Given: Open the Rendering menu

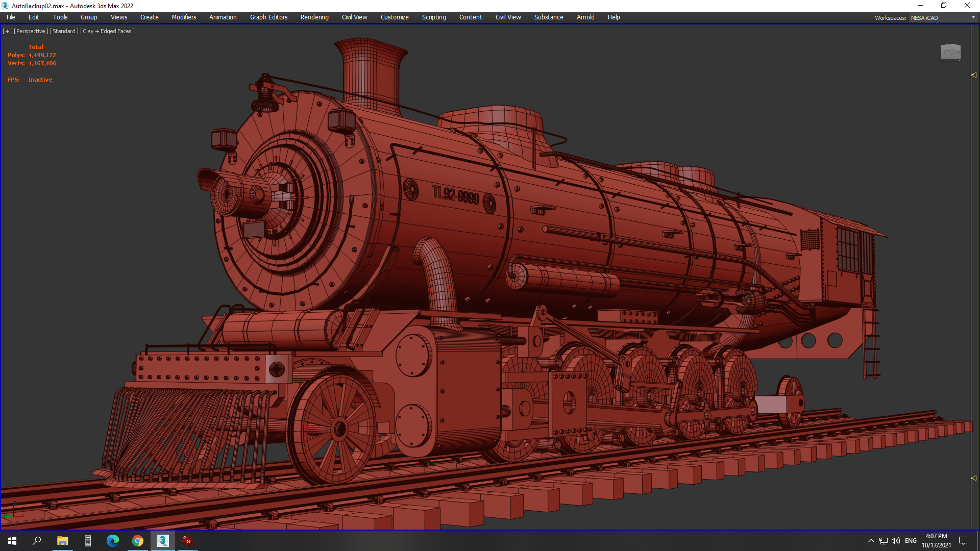Looking at the screenshot, I should tap(314, 17).
